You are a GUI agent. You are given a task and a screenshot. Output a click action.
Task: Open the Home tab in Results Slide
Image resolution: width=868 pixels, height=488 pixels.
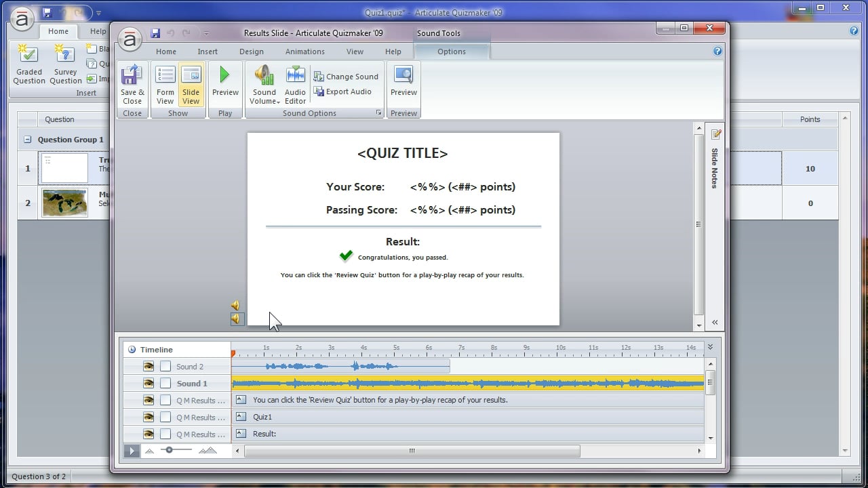pyautogui.click(x=166, y=52)
